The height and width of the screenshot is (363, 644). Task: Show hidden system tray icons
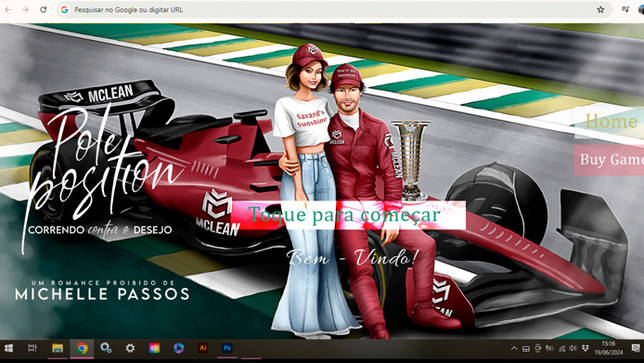click(514, 348)
